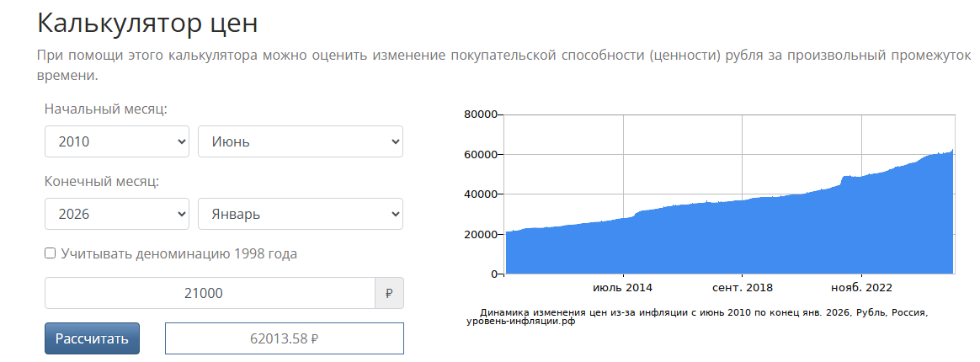Select the result field showing 62013.58 ₽

coord(285,338)
